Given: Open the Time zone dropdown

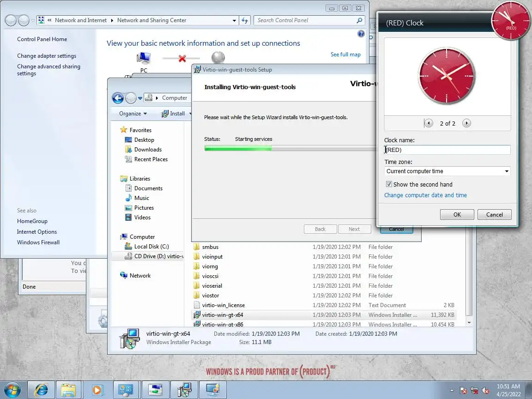Looking at the screenshot, I should pyautogui.click(x=447, y=171).
